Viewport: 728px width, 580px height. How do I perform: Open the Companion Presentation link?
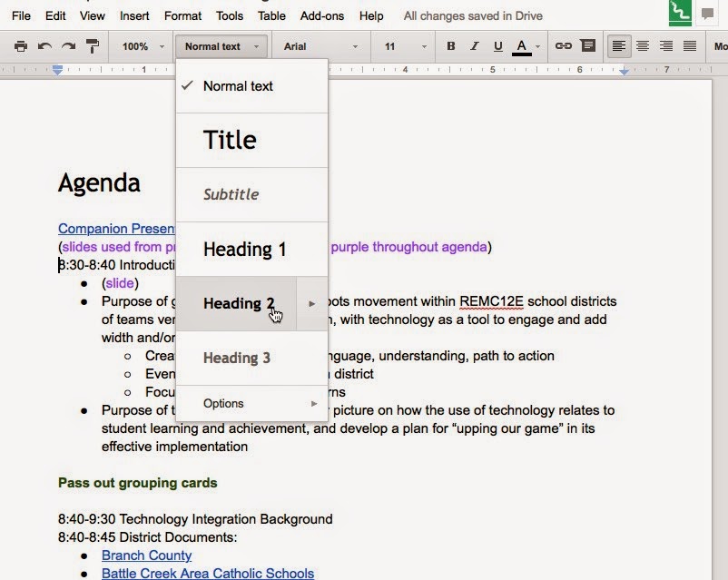116,229
